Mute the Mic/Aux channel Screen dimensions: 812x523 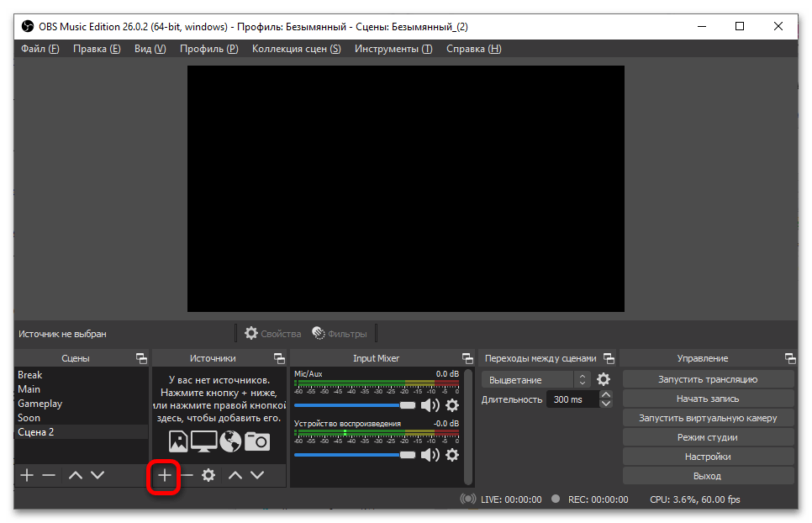pyautogui.click(x=430, y=405)
